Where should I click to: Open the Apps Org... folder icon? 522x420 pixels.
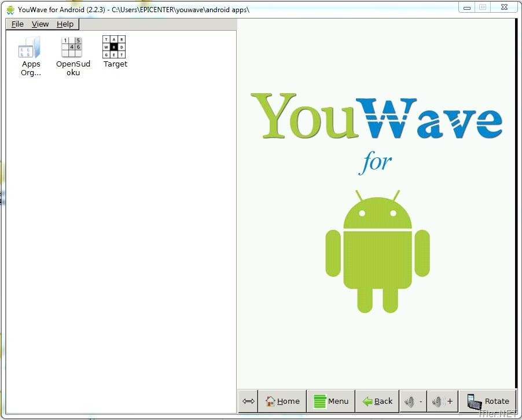pos(30,47)
